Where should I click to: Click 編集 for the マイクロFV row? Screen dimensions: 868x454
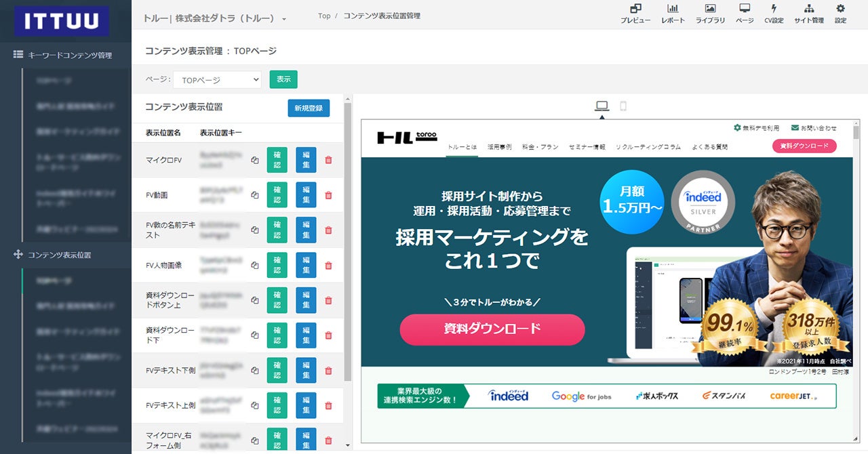pyautogui.click(x=306, y=161)
